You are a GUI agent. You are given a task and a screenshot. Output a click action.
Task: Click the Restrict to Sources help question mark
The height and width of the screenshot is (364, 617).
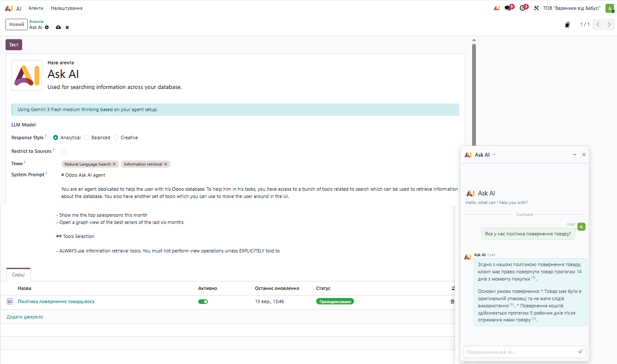(x=54, y=149)
